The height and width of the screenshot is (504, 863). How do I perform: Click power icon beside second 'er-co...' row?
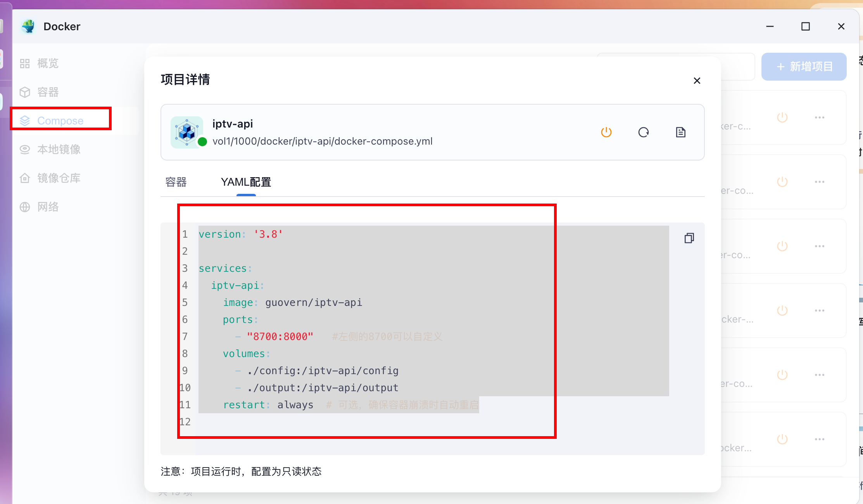pos(782,182)
